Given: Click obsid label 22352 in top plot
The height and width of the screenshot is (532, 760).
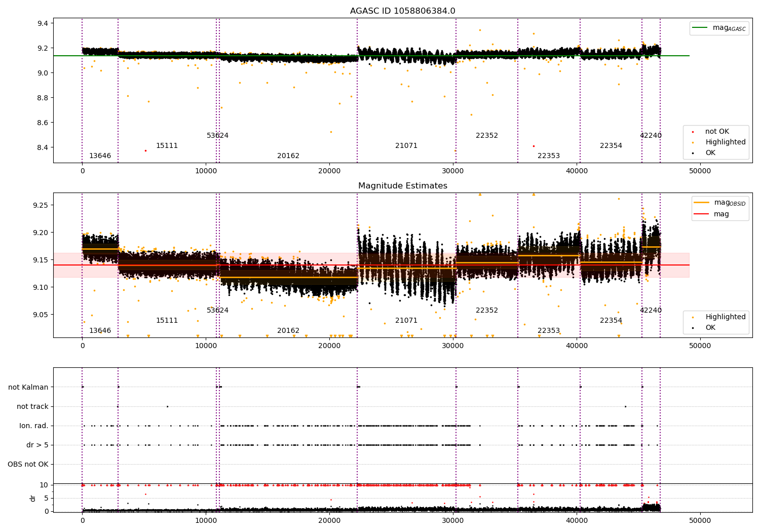Looking at the screenshot, I should tap(487, 135).
